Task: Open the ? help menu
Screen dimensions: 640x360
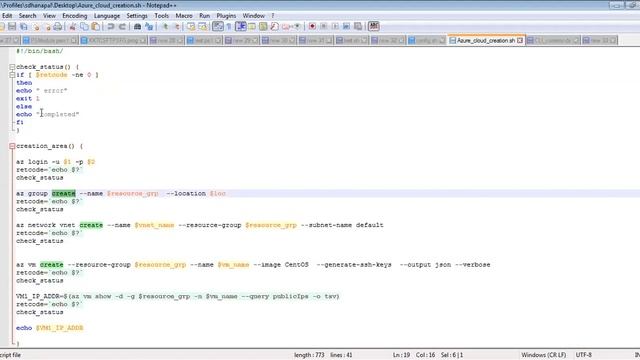Action: [273, 16]
